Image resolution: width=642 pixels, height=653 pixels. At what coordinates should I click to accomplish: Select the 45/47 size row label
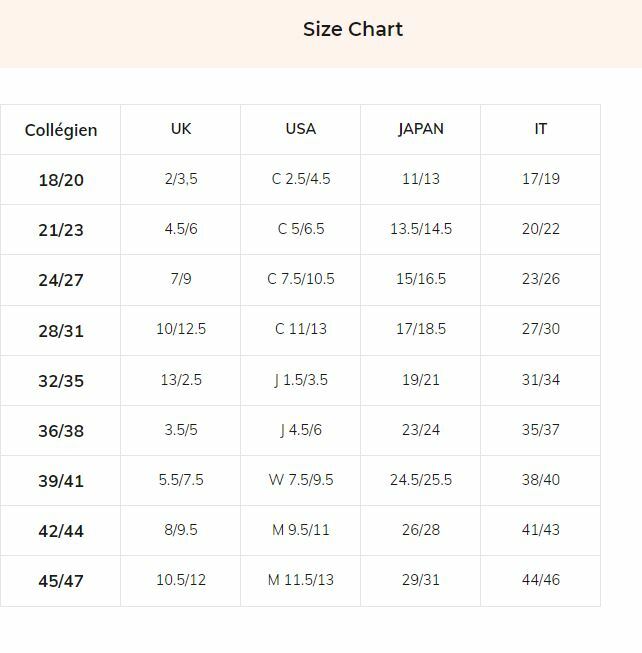point(61,581)
